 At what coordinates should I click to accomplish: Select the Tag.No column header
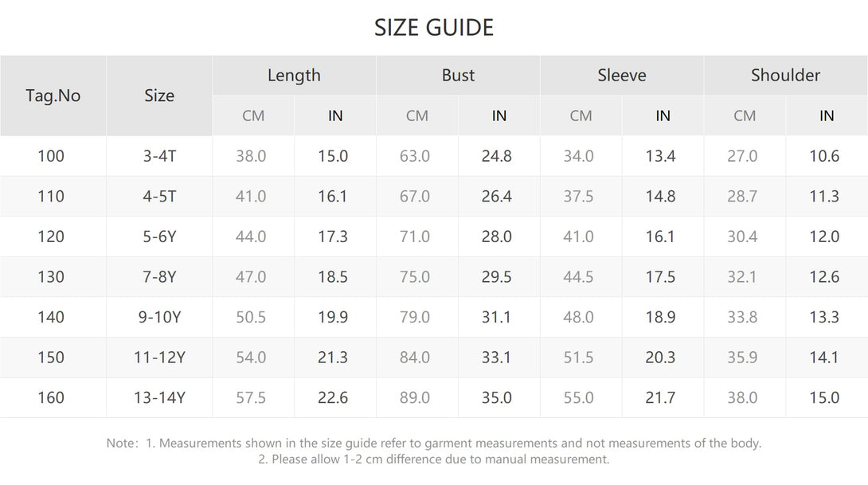pos(53,96)
